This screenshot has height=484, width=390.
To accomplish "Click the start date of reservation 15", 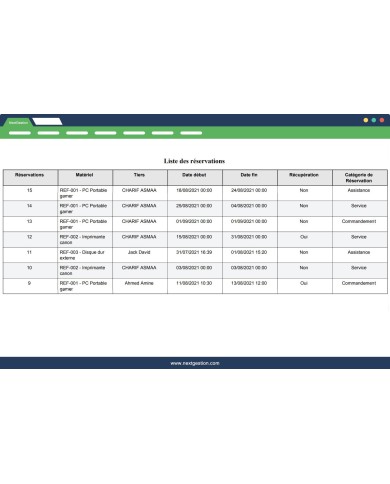I will [194, 190].
